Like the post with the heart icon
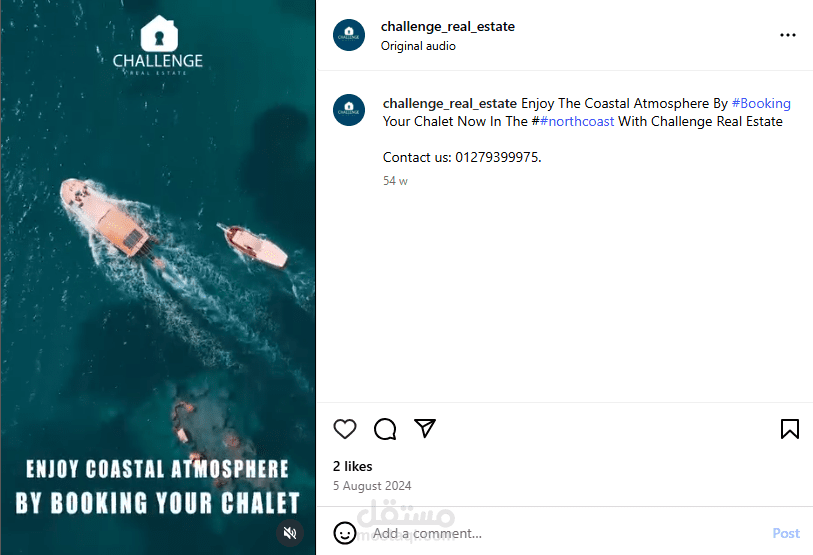The height and width of the screenshot is (555, 813). pyautogui.click(x=345, y=429)
